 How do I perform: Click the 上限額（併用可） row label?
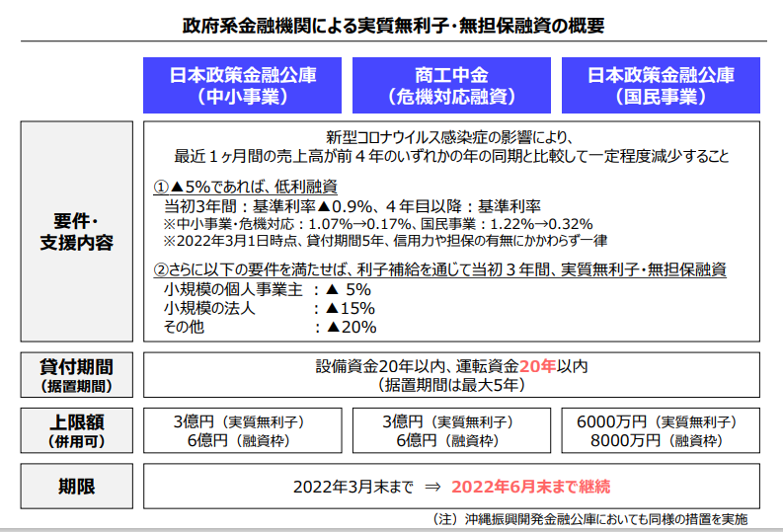(x=76, y=430)
